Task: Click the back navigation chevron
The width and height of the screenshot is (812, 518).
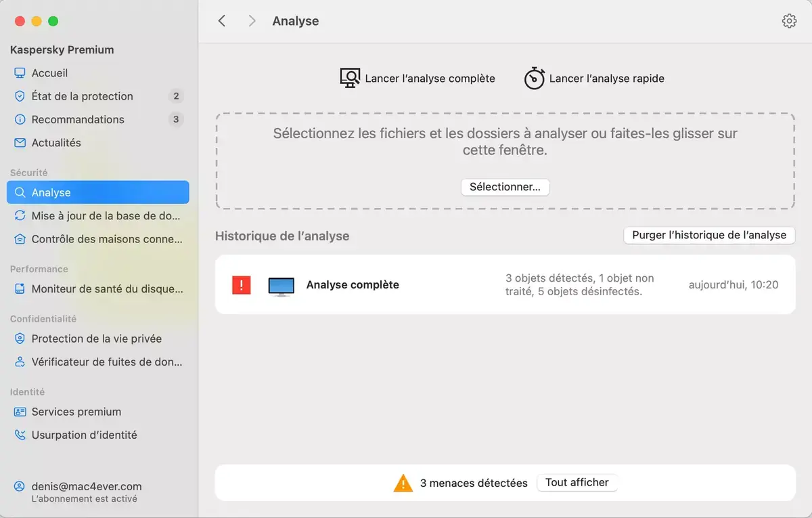Action: click(x=222, y=20)
